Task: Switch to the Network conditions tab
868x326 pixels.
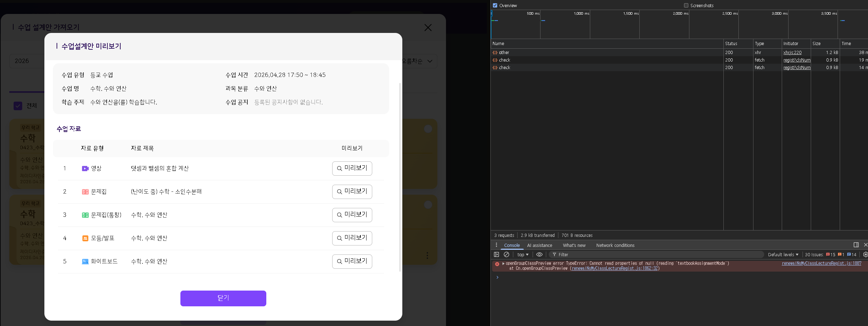Action: 615,245
